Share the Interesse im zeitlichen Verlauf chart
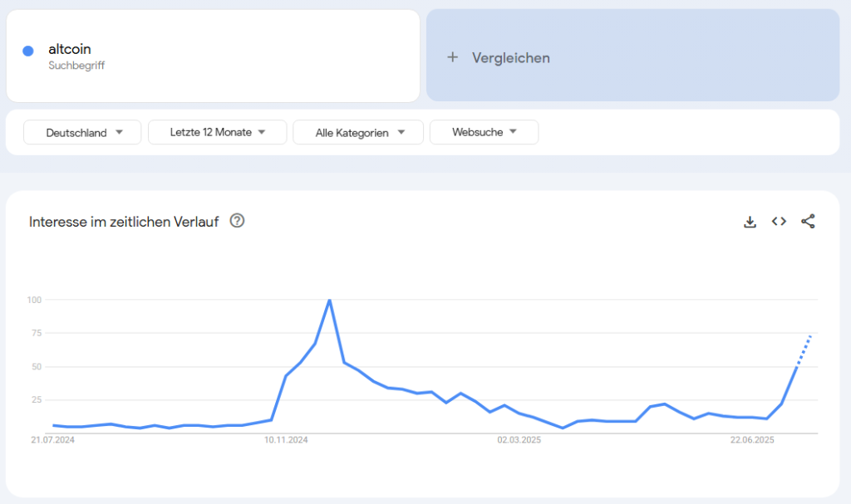Viewport: 851px width, 504px height. (808, 222)
